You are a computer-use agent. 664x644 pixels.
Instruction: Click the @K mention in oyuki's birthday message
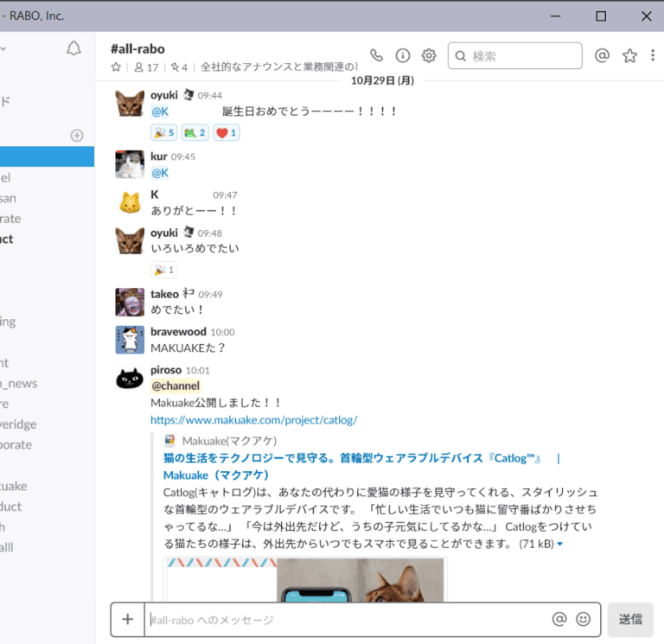point(160,112)
